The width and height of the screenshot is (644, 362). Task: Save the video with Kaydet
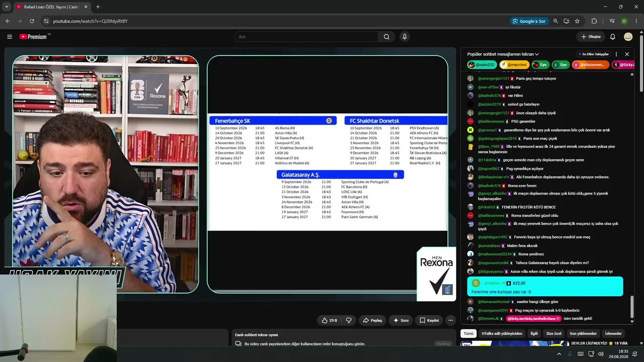429,320
